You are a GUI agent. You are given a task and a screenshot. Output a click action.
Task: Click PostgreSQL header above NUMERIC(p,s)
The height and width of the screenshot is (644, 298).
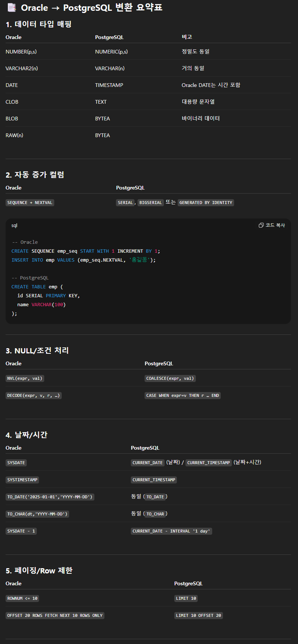[109, 37]
